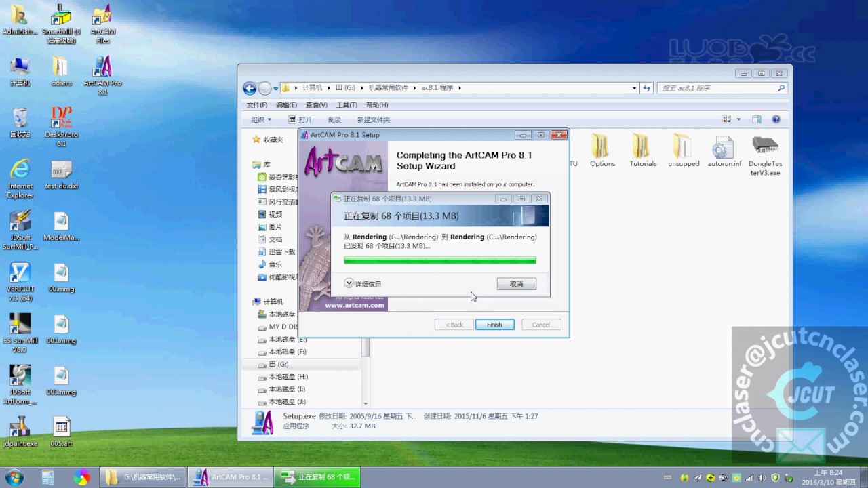Select the 005.art desktop file

61,432
